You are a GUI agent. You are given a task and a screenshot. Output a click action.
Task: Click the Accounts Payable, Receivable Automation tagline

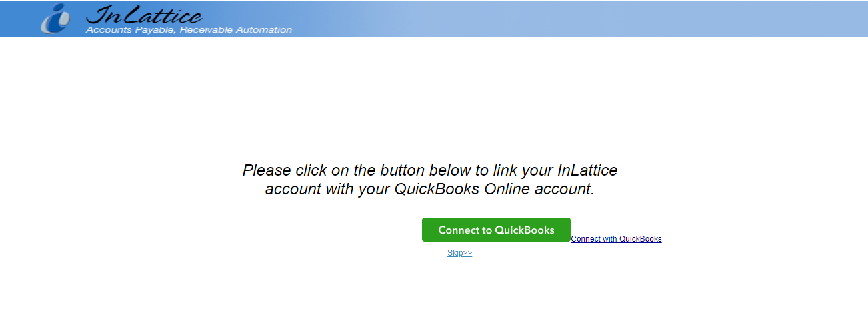[x=189, y=30]
